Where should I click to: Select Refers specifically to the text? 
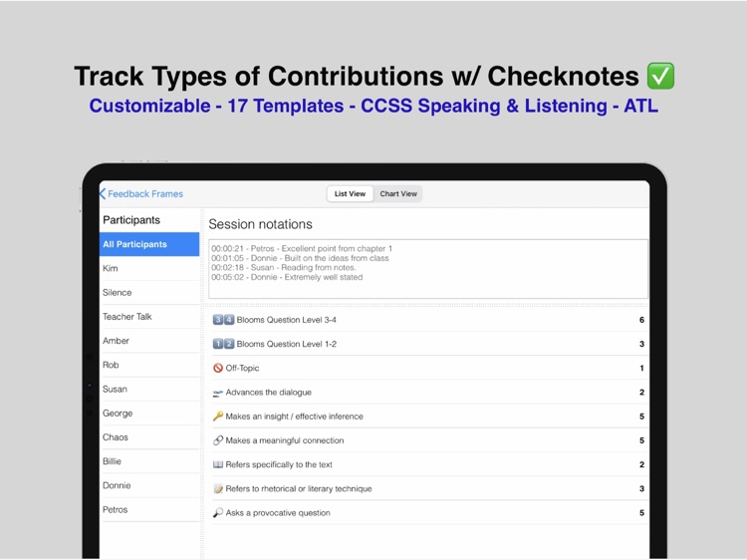pos(279,464)
